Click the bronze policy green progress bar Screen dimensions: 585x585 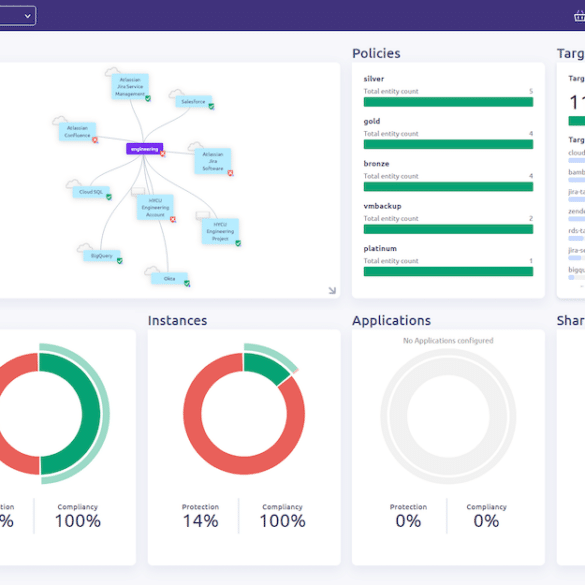coord(448,187)
